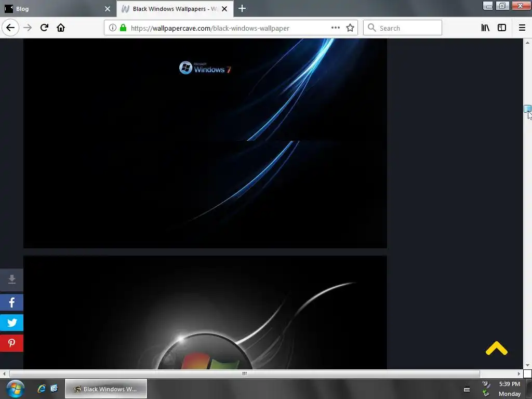Image resolution: width=532 pixels, height=399 pixels.
Task: Open the grey Windows orb wallpaper
Action: coord(205,312)
